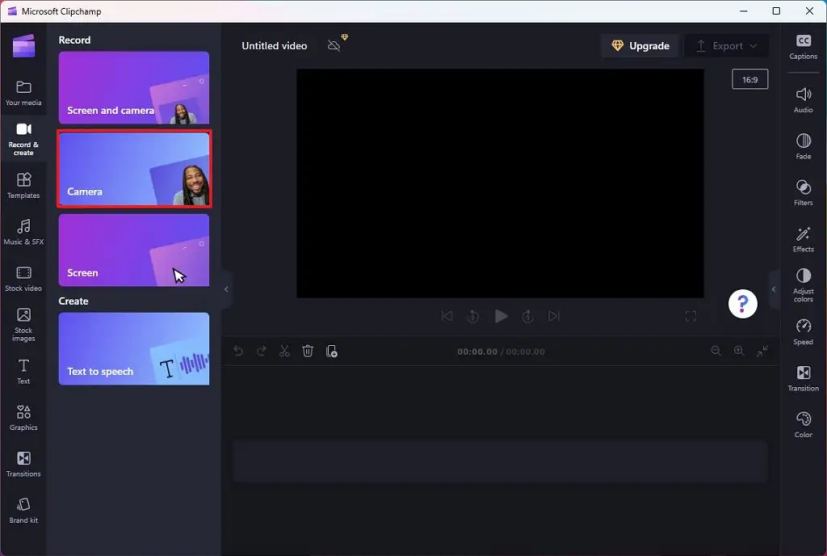This screenshot has height=556, width=827.
Task: Open the Text sidebar tool
Action: pos(23,371)
